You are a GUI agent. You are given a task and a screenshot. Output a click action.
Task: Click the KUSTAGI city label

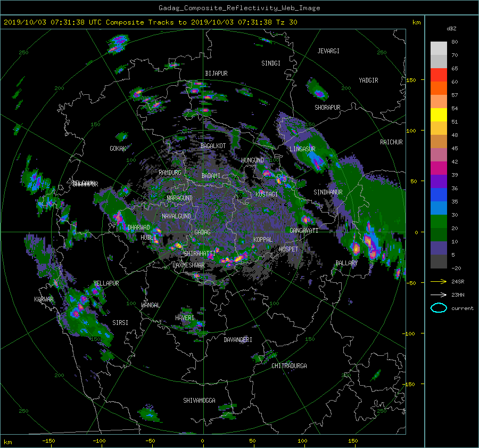[x=267, y=194]
